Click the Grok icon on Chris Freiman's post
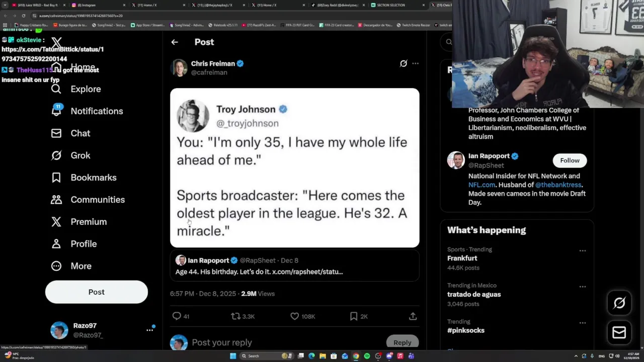644x362 pixels. (404, 63)
